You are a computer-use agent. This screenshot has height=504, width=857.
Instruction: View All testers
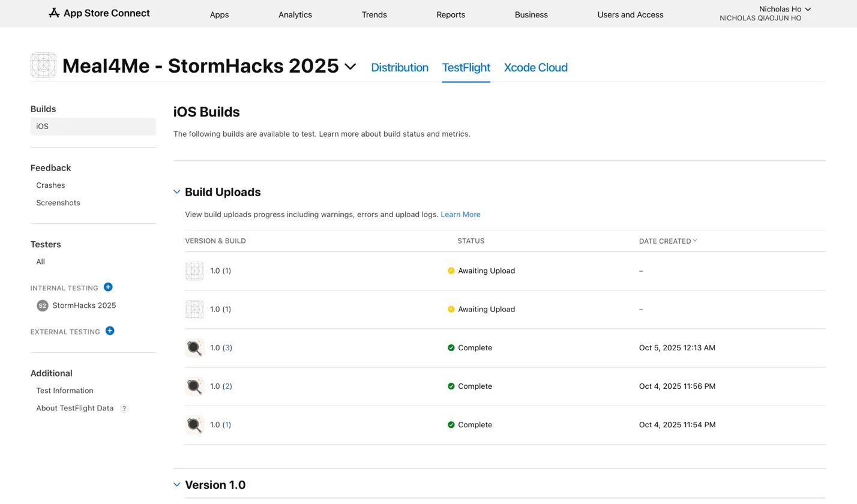click(40, 262)
